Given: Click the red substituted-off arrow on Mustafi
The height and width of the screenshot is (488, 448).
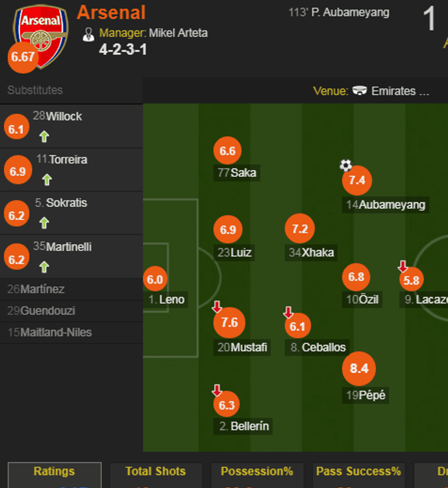Looking at the screenshot, I should coord(217,307).
